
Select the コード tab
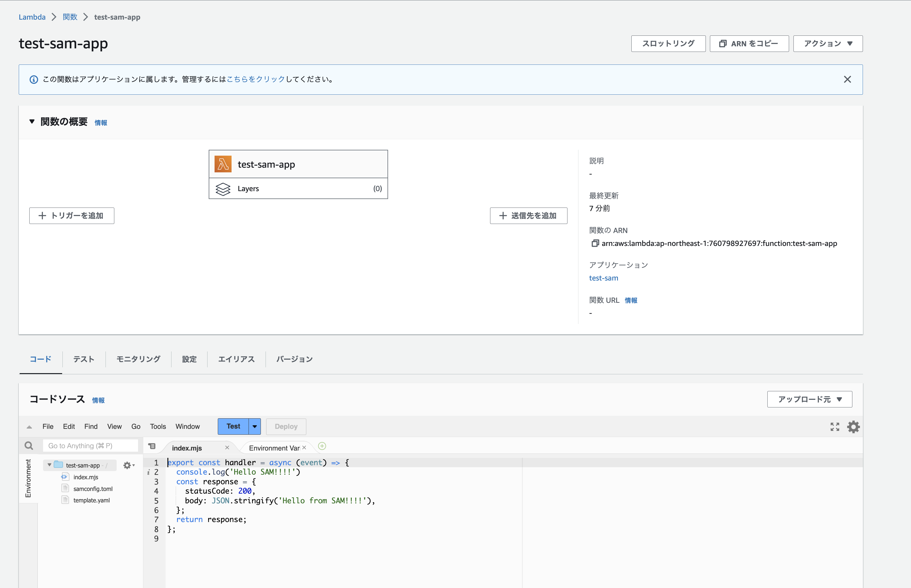pos(40,359)
